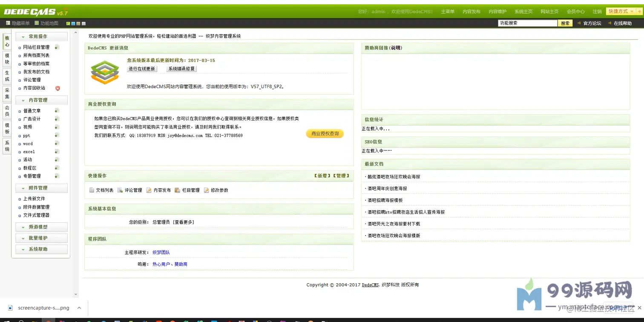The height and width of the screenshot is (322, 644).
Task: Open latest document 酒吧周年庆创意海报
Action: 387,189
